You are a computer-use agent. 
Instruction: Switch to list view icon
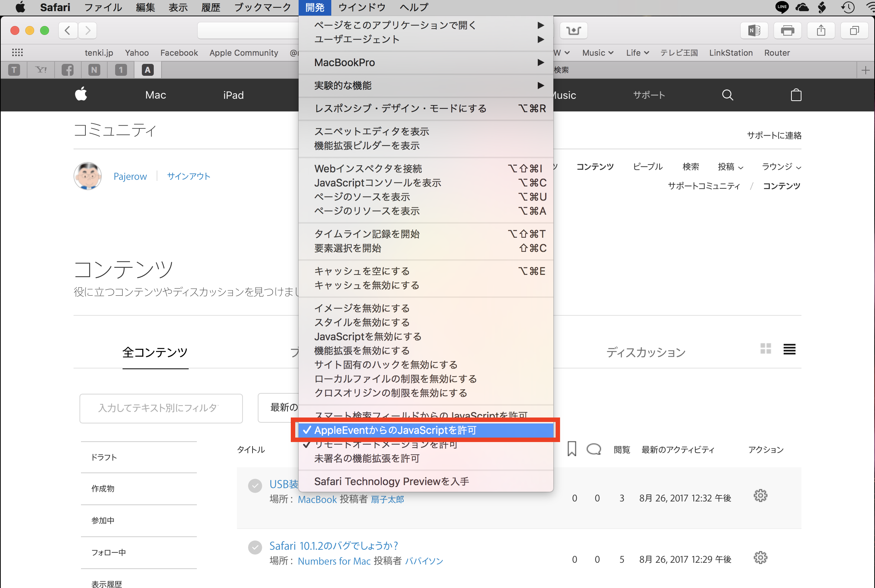(789, 349)
